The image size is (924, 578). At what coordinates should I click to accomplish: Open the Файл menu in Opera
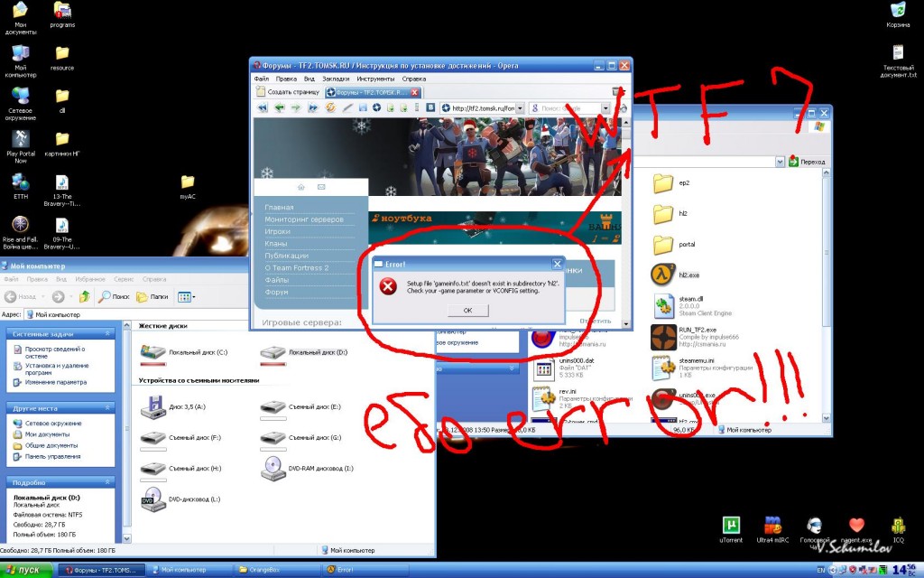pyautogui.click(x=261, y=79)
